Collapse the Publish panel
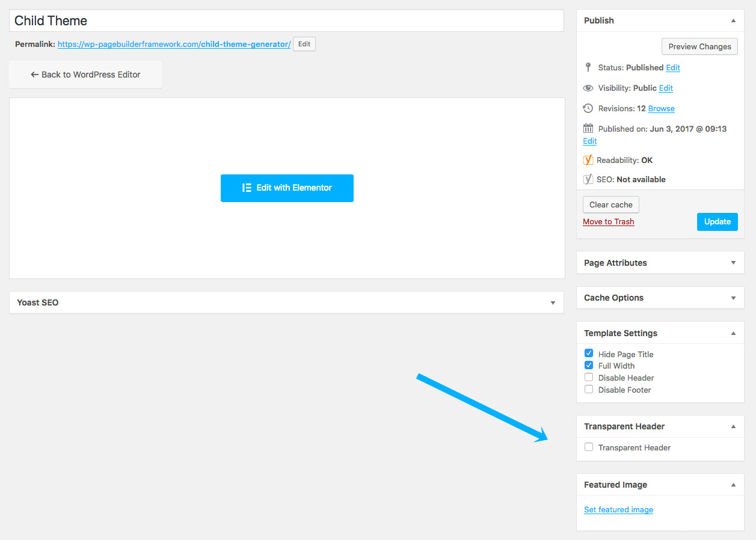 coord(733,20)
